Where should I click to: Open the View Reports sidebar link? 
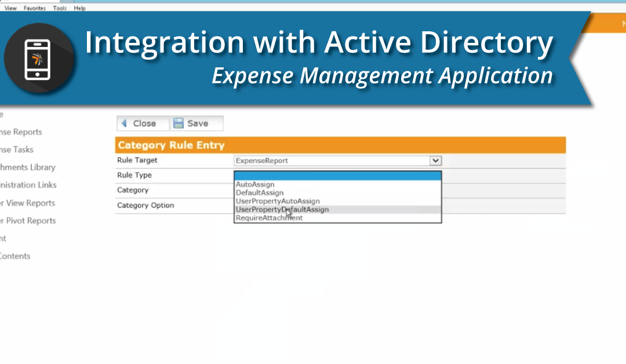pyautogui.click(x=27, y=203)
